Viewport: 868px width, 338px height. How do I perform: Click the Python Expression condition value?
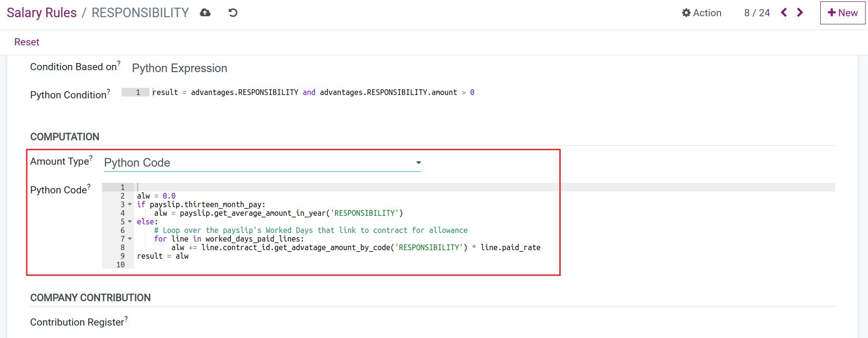coord(179,68)
